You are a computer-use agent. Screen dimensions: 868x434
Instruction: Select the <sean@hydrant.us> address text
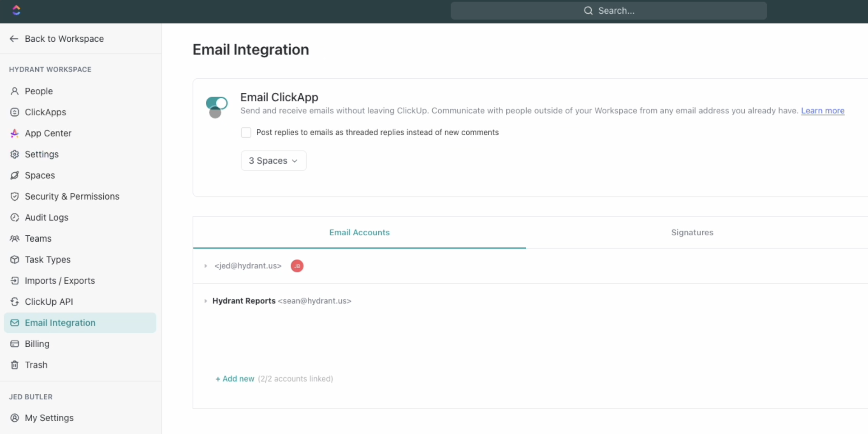point(315,301)
